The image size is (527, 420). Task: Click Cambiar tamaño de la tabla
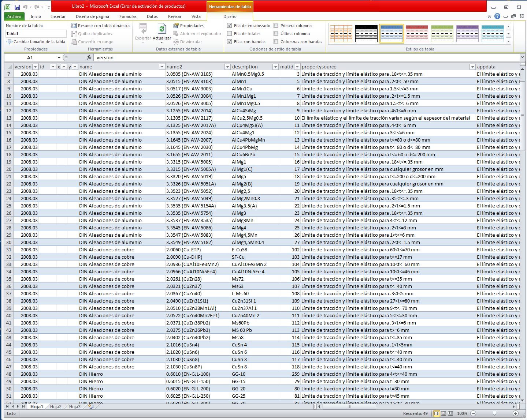36,42
